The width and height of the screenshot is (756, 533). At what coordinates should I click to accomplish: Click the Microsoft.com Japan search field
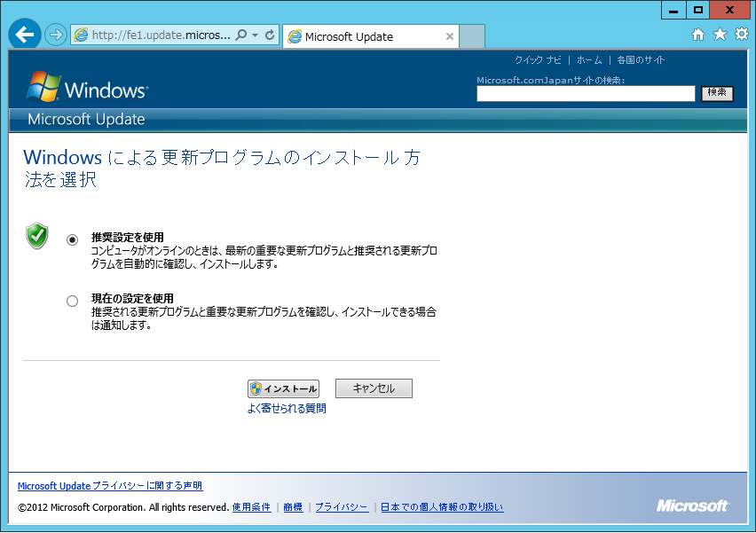[x=586, y=93]
